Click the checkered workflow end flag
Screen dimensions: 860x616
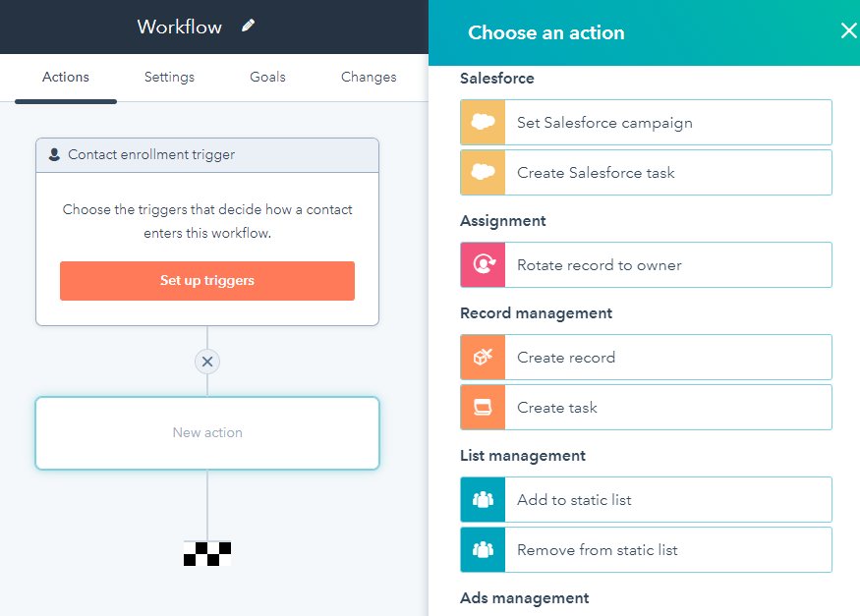(207, 553)
